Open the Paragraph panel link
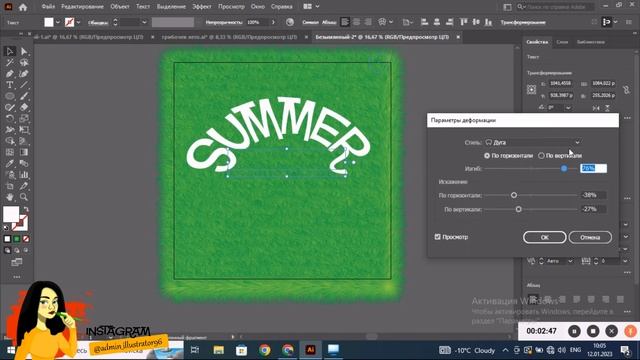Viewport: 640px width, 360px height. (329, 22)
